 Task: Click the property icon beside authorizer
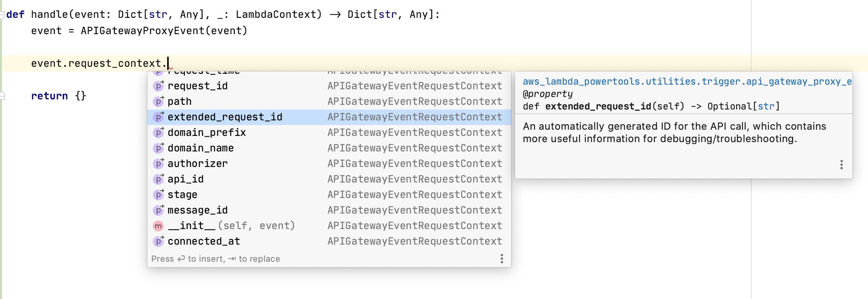[158, 163]
